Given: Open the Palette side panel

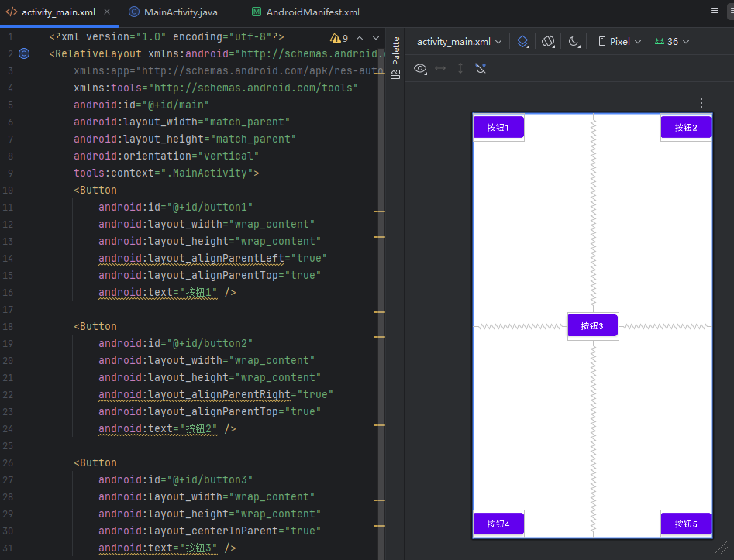Looking at the screenshot, I should click(x=395, y=57).
